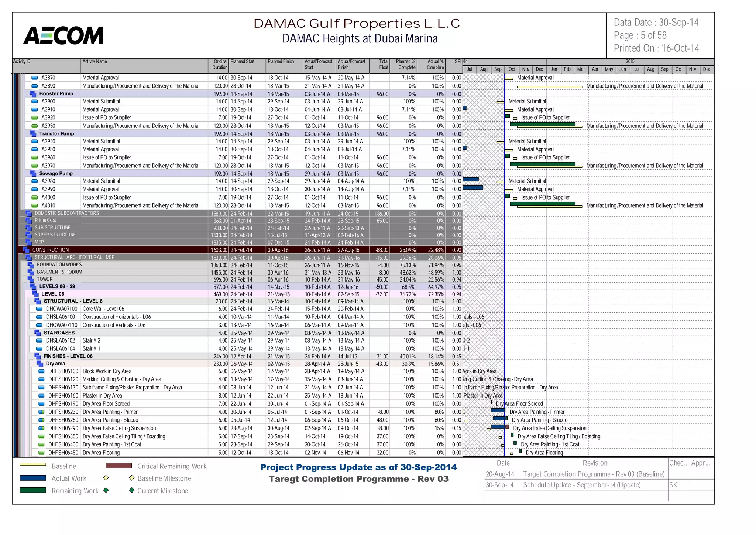Click the WBS icon next to LEVEL 06
756x535 pixels.
(x=35, y=294)
